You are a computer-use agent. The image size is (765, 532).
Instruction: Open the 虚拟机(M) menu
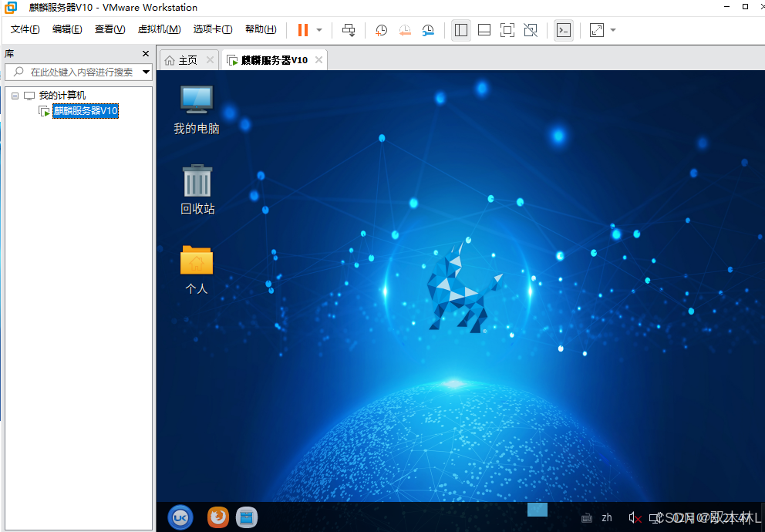(159, 30)
